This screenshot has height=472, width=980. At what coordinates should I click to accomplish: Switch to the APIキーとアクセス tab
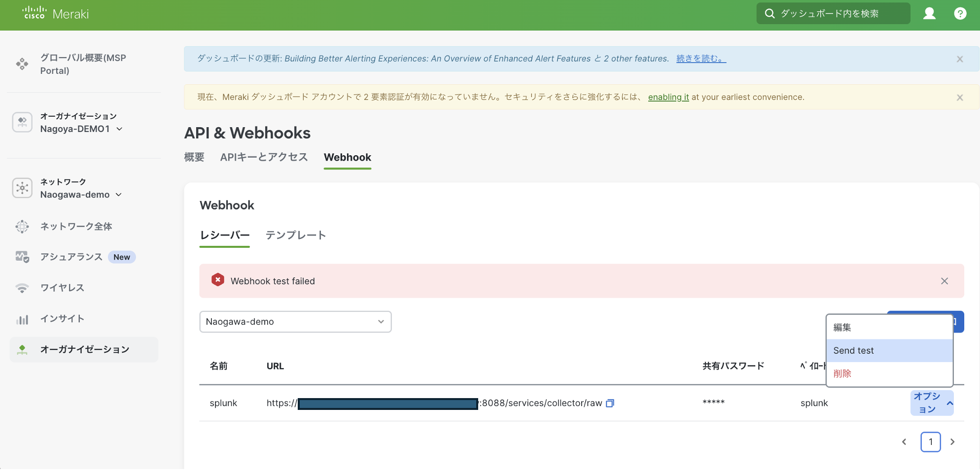[x=264, y=157]
